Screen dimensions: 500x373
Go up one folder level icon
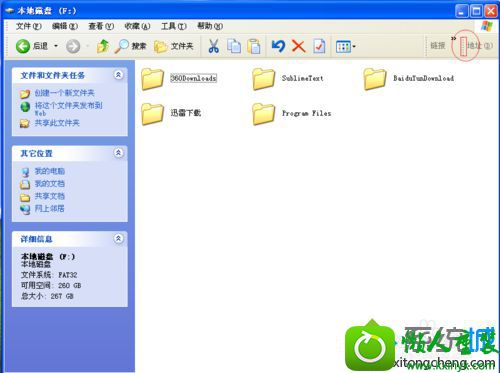coord(103,46)
